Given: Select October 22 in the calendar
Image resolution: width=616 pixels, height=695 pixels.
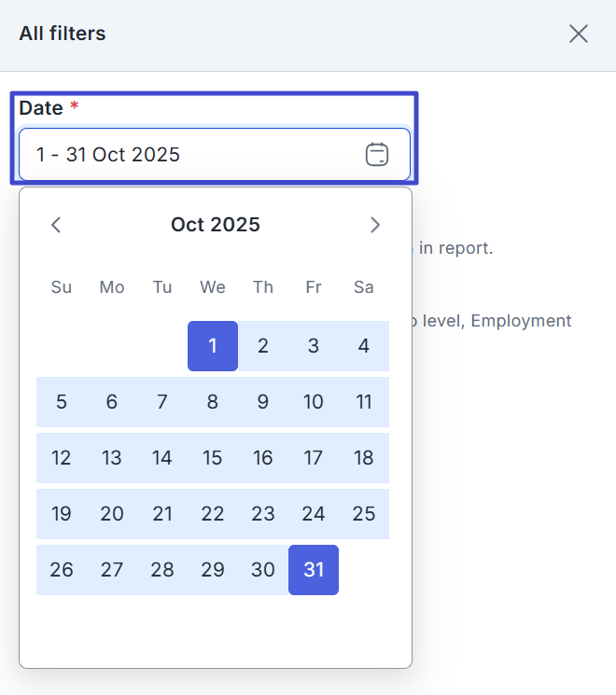Looking at the screenshot, I should [x=213, y=514].
